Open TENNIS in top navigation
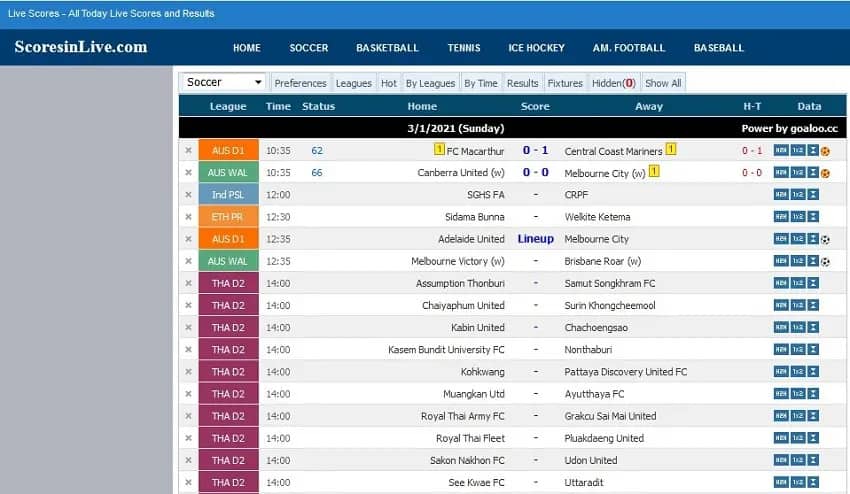The image size is (850, 494). [463, 48]
